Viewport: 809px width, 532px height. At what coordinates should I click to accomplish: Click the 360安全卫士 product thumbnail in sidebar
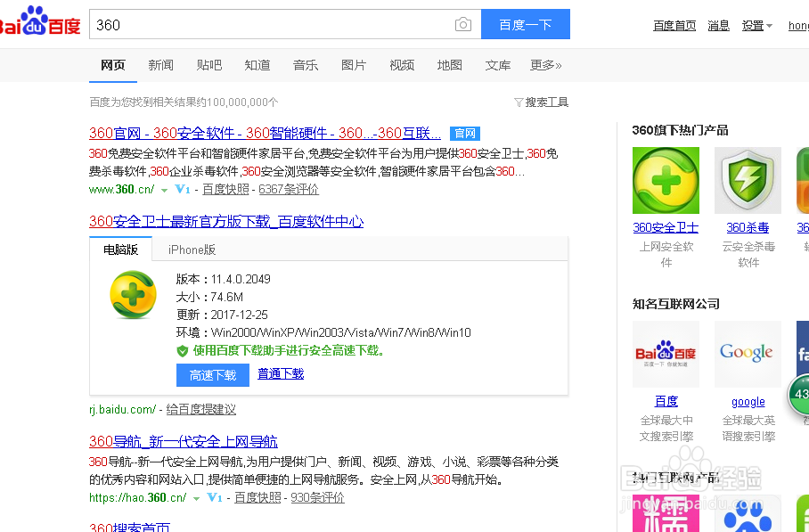pyautogui.click(x=666, y=180)
